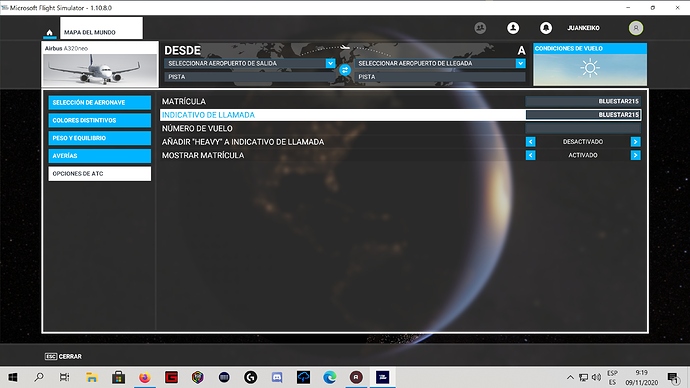Open the network tray icon

coord(584,377)
